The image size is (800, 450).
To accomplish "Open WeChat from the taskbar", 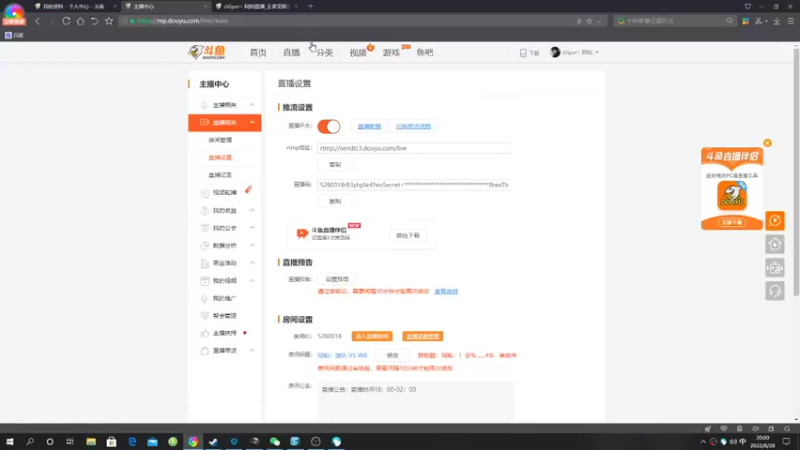I will click(x=274, y=441).
